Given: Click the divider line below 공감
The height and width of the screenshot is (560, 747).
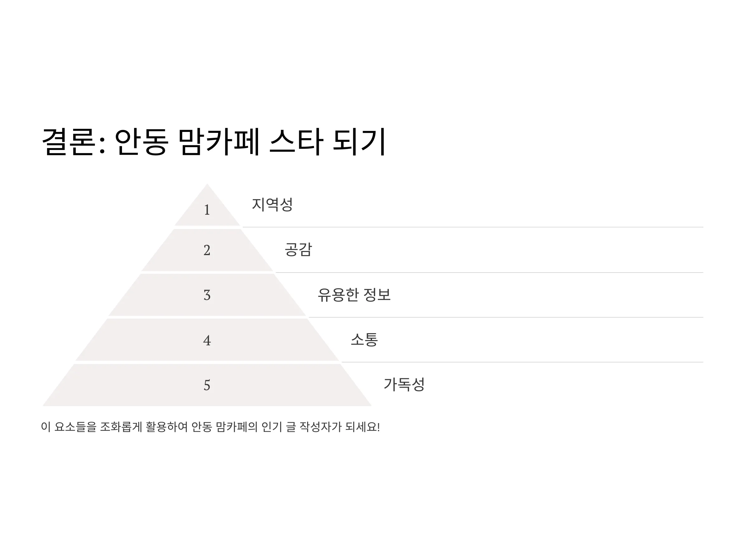Looking at the screenshot, I should (x=489, y=273).
